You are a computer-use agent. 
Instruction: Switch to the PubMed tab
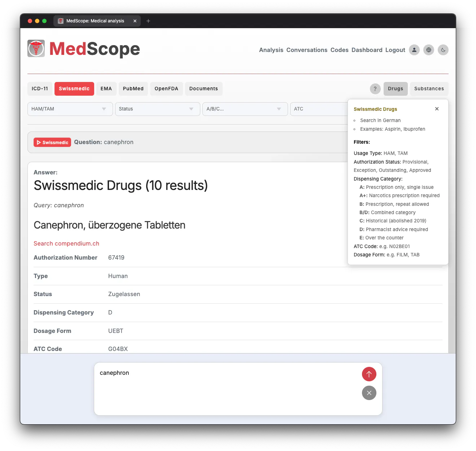133,89
